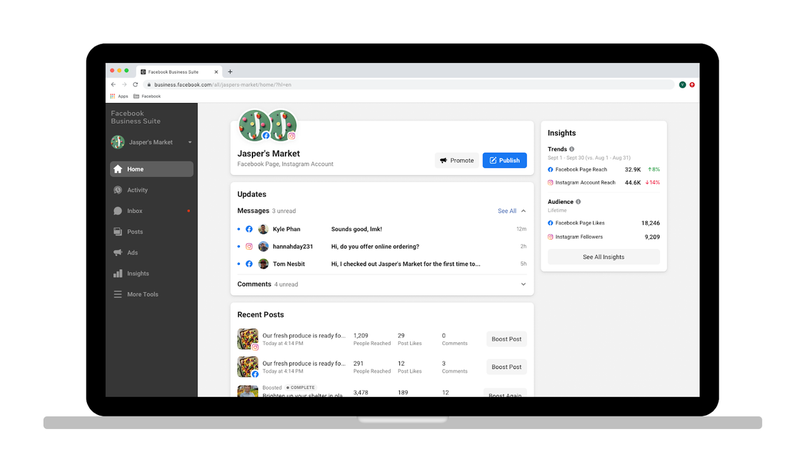800x472 pixels.
Task: Click the Posts icon in sidebar
Action: [118, 232]
